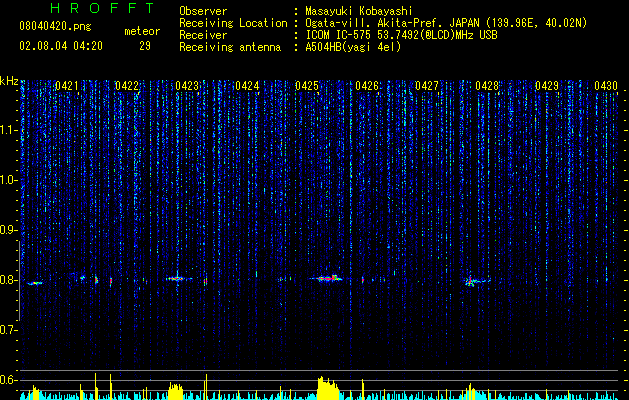Click the meteor echo just before 0421
629x400 pixels.
pos(35,283)
